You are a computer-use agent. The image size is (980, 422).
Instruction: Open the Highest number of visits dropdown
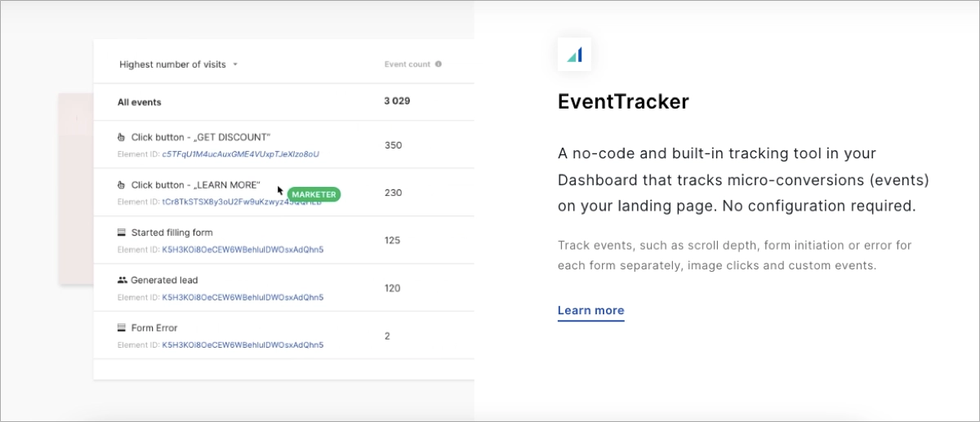pyautogui.click(x=171, y=64)
